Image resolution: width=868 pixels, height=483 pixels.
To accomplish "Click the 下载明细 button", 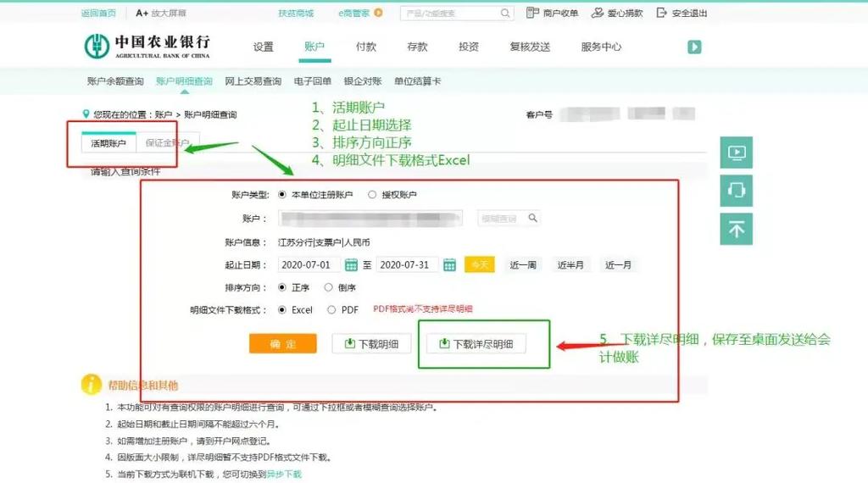I will (x=372, y=343).
